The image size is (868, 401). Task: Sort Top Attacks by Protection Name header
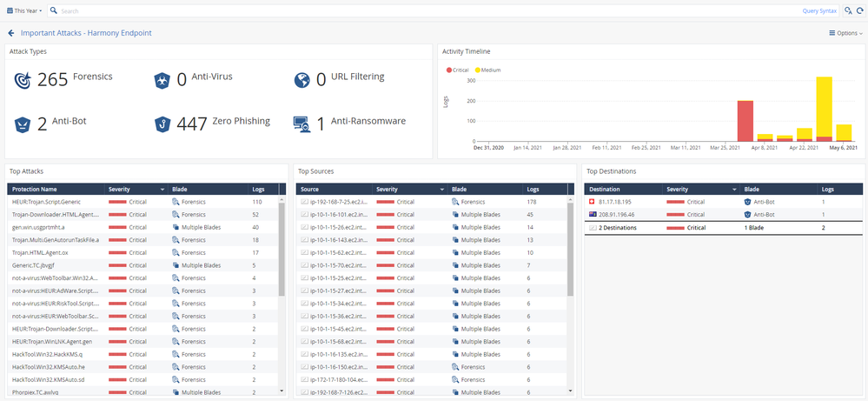(x=56, y=190)
